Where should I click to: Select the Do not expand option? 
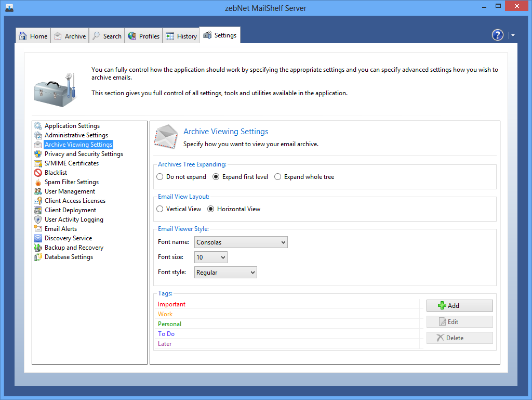coord(160,177)
